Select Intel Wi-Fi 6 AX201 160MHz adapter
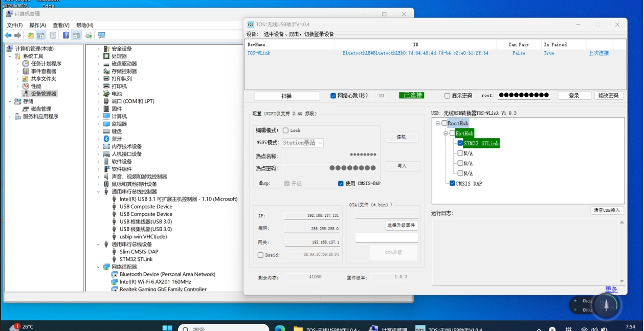 tap(156, 282)
